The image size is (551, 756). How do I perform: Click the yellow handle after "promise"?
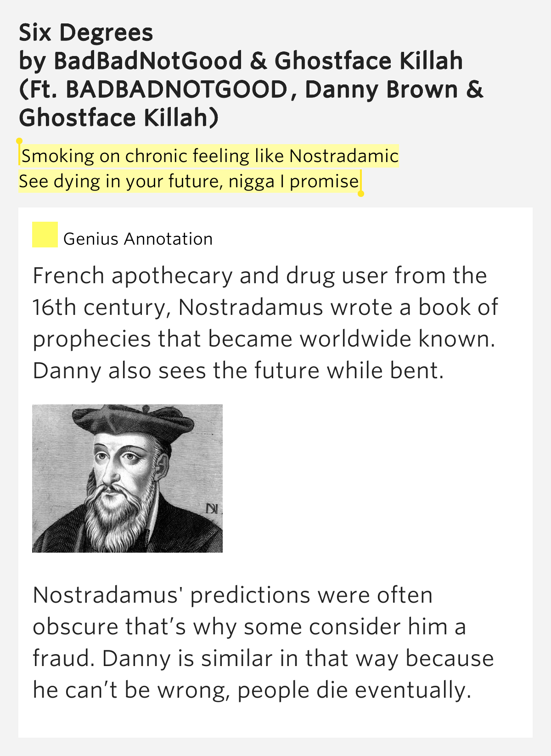pyautogui.click(x=361, y=193)
